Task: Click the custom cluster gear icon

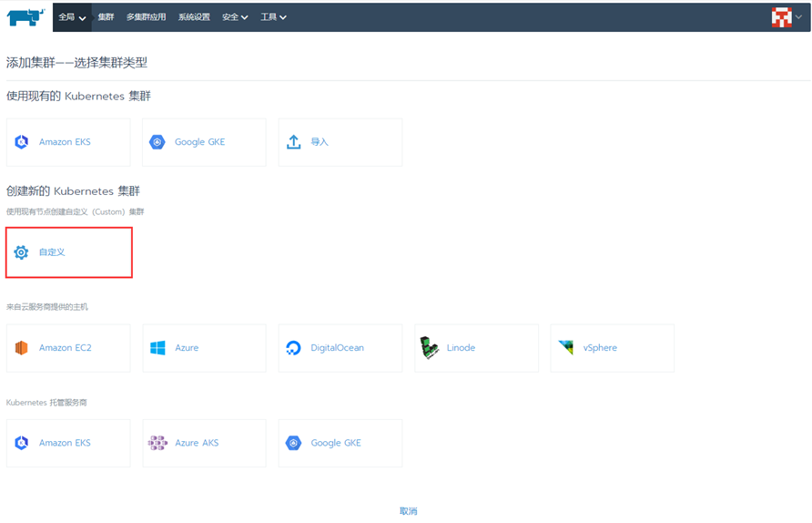Action: tap(21, 252)
